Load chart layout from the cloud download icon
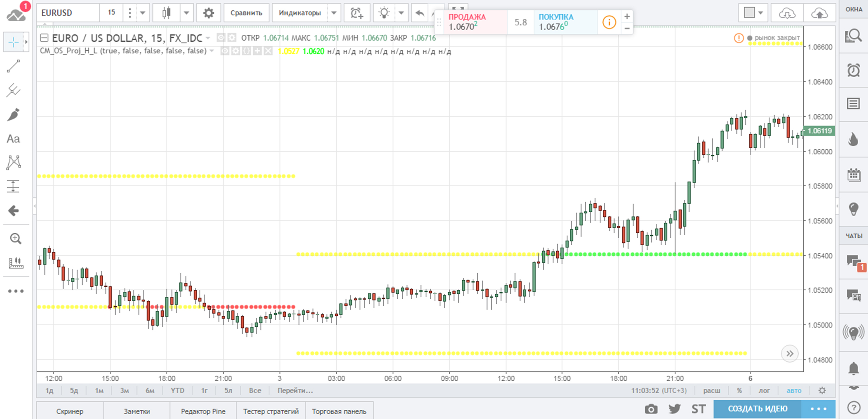The width and height of the screenshot is (868, 419). 787,13
